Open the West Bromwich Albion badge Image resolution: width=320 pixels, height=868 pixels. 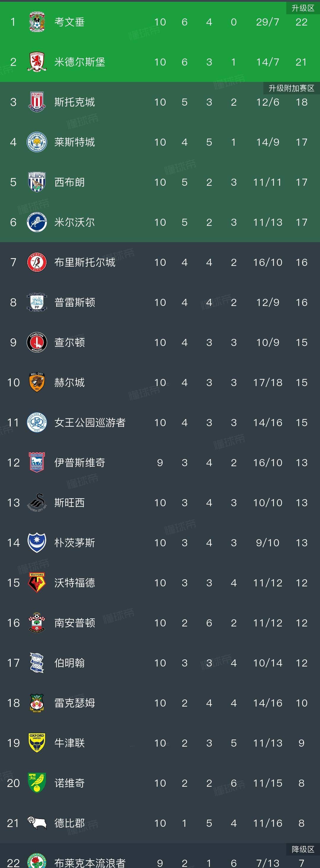tap(37, 182)
